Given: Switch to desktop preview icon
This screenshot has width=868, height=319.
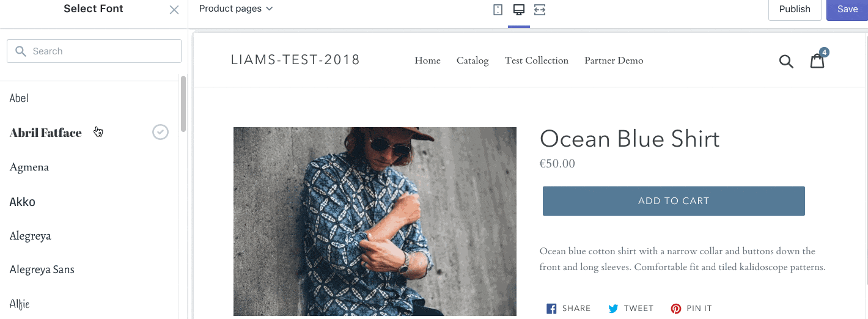Looking at the screenshot, I should point(519,10).
